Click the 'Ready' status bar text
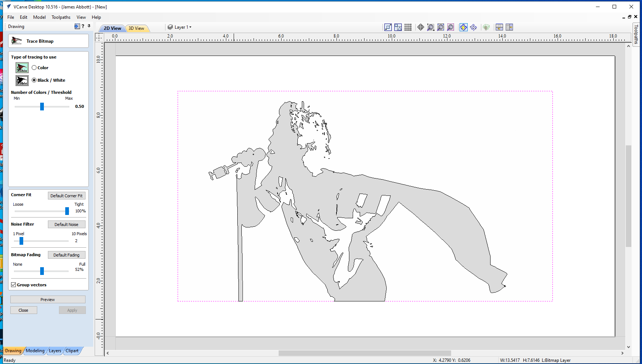The height and width of the screenshot is (364, 642). tap(10, 360)
